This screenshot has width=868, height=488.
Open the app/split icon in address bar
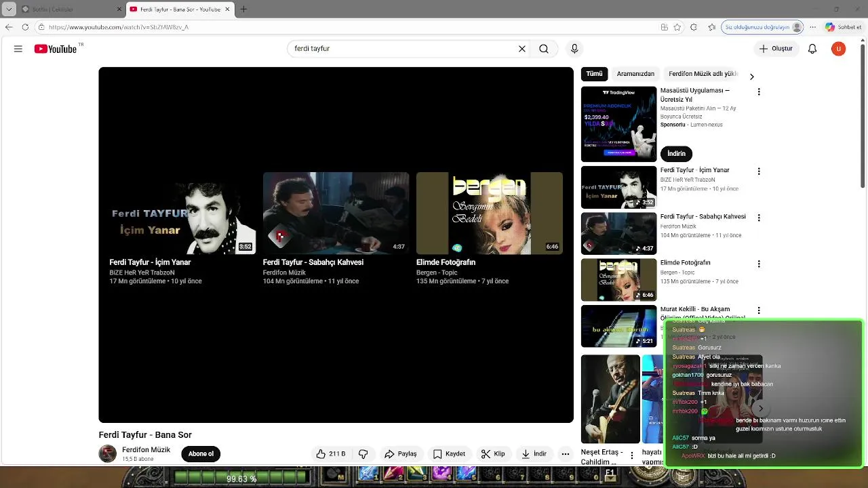coord(664,27)
